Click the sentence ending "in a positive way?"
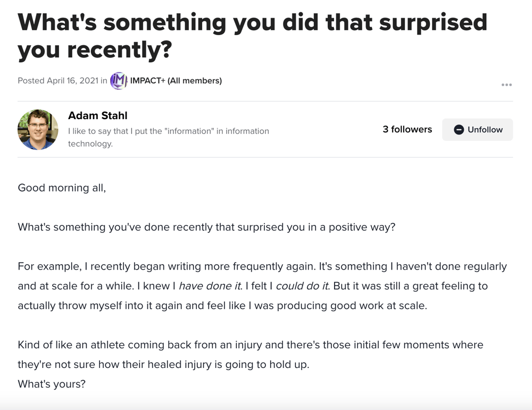The image size is (532, 410). click(206, 227)
